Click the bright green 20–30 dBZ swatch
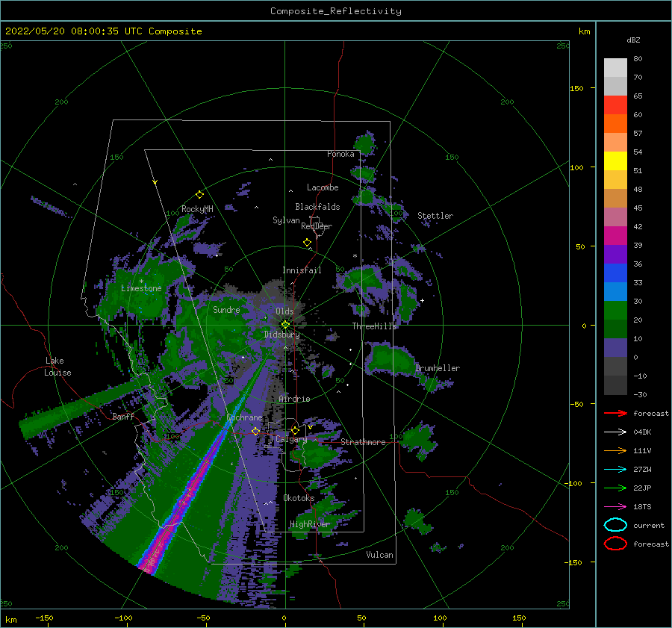672x628 pixels. tap(615, 311)
